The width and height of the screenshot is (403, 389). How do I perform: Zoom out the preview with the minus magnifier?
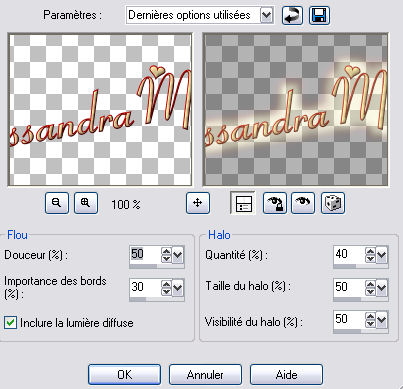(x=57, y=203)
